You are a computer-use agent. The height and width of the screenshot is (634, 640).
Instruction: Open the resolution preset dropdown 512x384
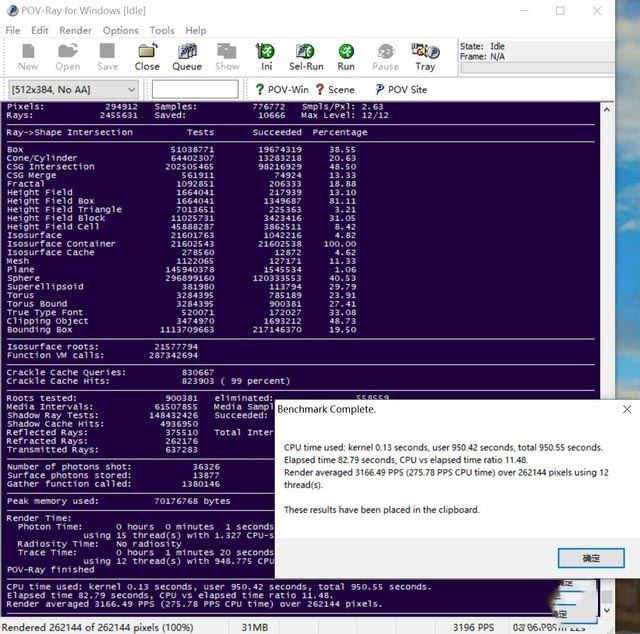(73, 89)
